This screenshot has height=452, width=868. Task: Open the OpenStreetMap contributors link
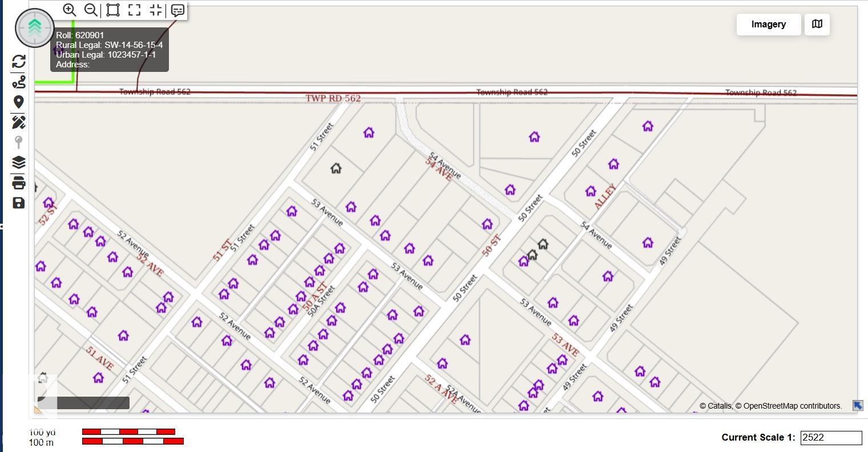click(x=793, y=406)
